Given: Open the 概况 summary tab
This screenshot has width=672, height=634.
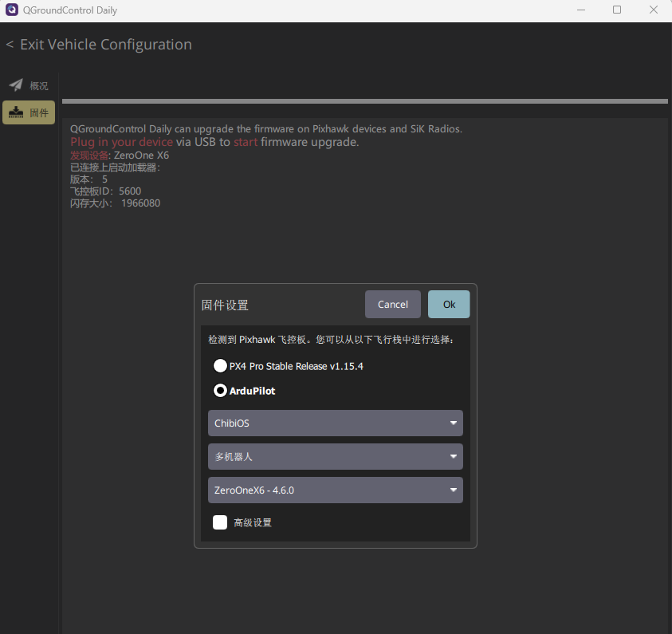Looking at the screenshot, I should point(29,85).
